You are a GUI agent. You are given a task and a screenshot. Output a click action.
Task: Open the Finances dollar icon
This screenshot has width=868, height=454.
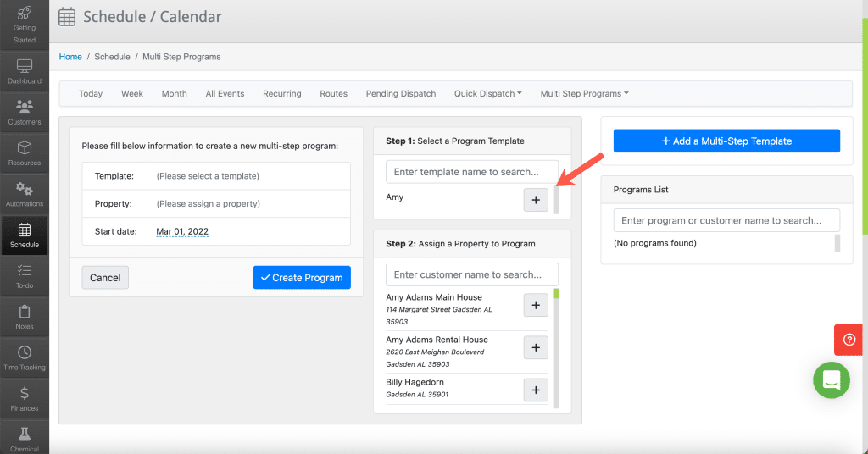click(25, 393)
